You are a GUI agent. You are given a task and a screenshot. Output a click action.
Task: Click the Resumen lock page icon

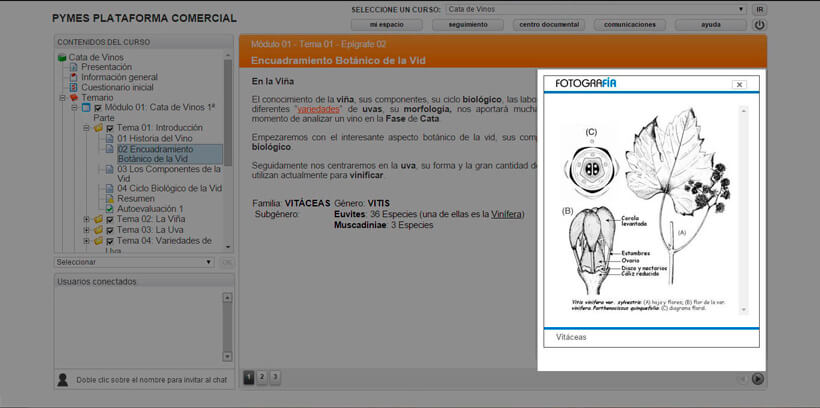tap(109, 198)
